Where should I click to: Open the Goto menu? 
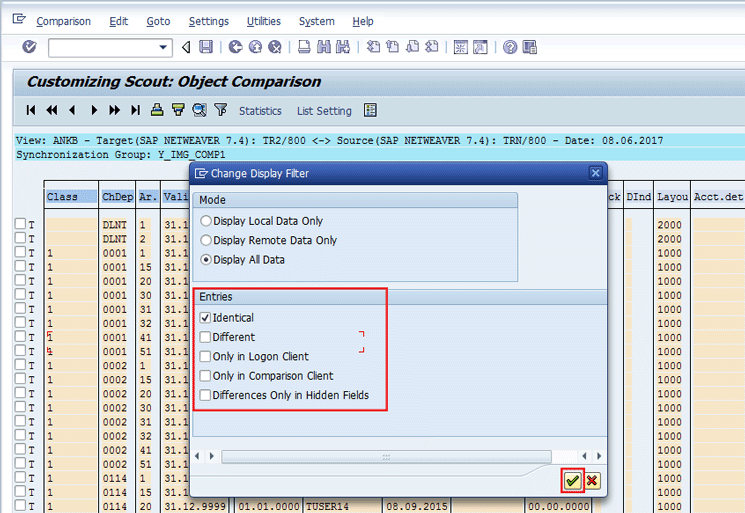[158, 21]
